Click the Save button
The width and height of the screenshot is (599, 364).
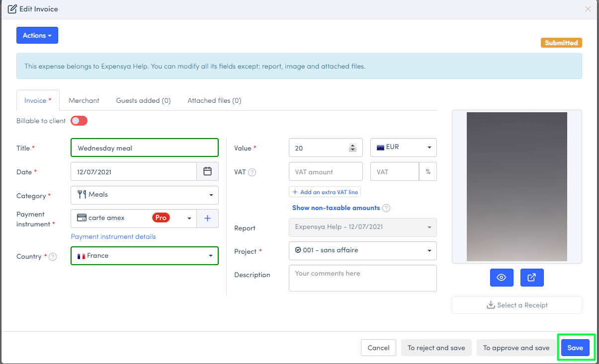(x=575, y=348)
